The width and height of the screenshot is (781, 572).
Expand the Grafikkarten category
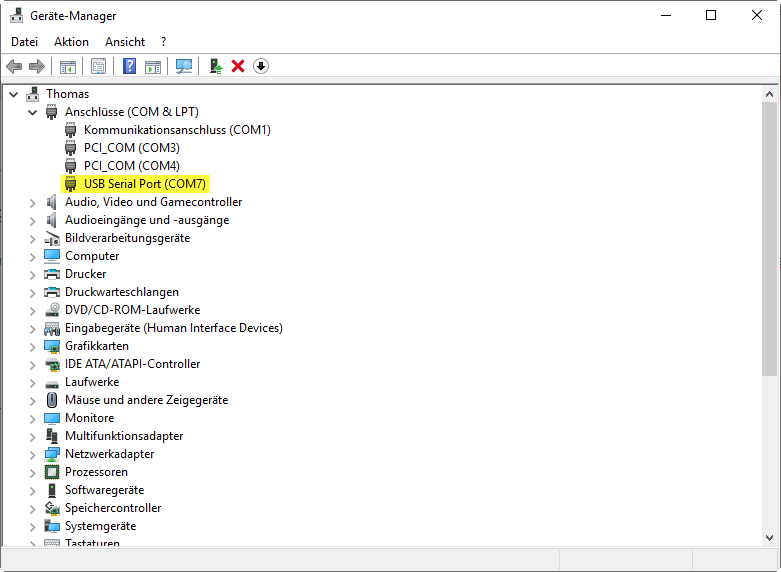point(33,346)
